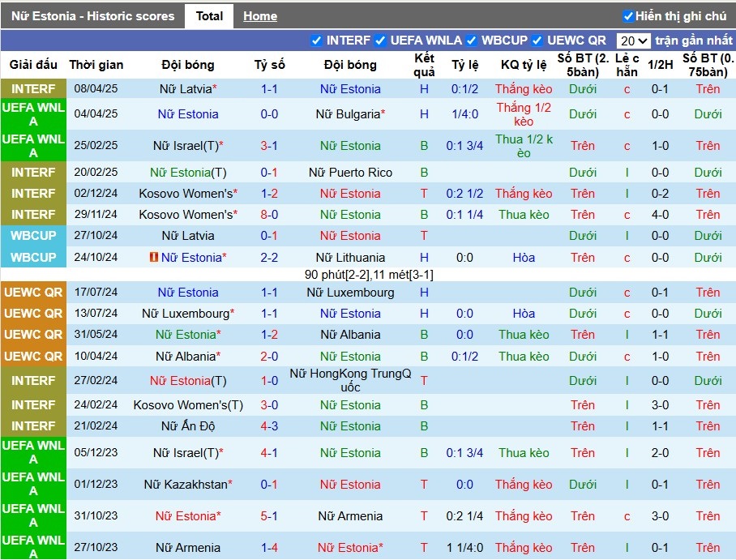736x560 pixels.
Task: Click the INTERF league label dated 08/04/25
Action: point(33,88)
